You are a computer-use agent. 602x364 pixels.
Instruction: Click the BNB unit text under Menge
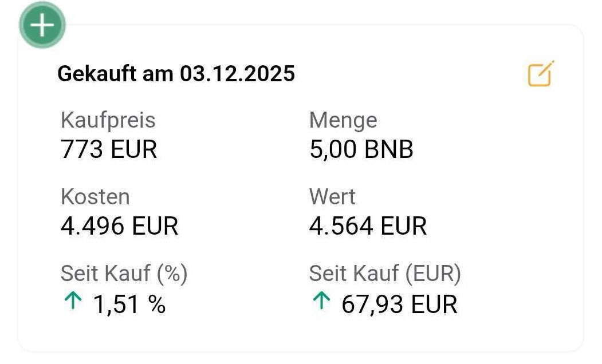tap(388, 150)
